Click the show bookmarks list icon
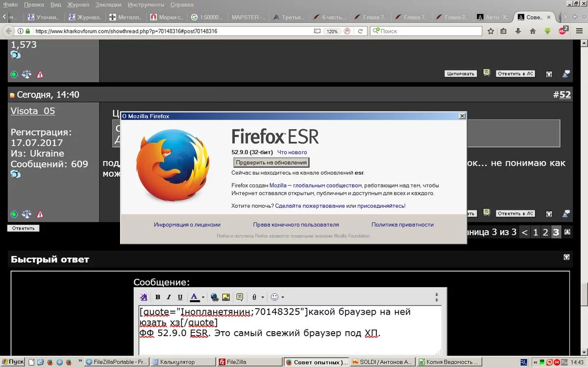The height and width of the screenshot is (368, 588). (x=504, y=31)
